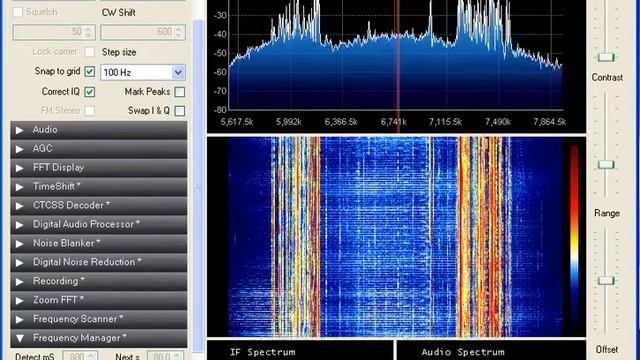Viewport: 640px width, 360px height.
Task: Click the 5,617.5k frequency label
Action: pyautogui.click(x=237, y=122)
